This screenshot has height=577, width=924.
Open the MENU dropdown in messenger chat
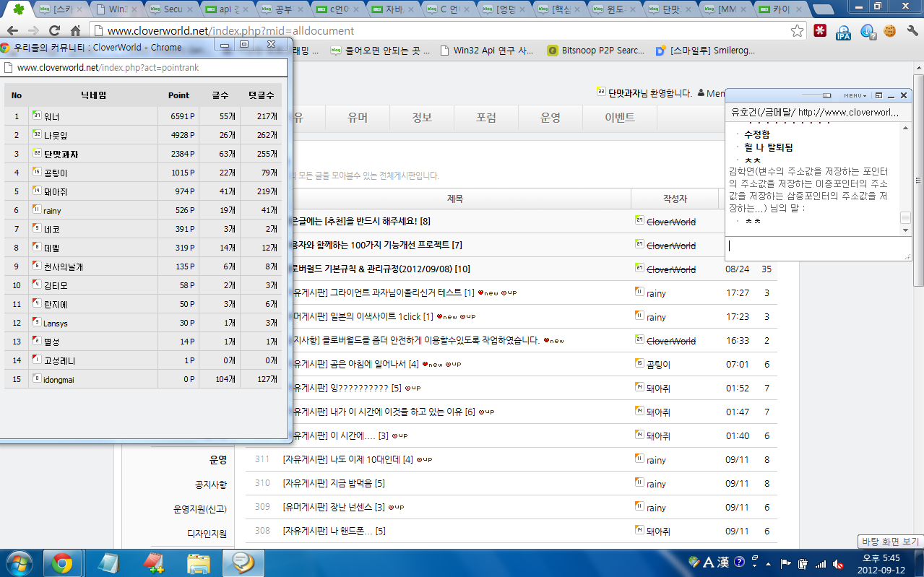[x=855, y=95]
